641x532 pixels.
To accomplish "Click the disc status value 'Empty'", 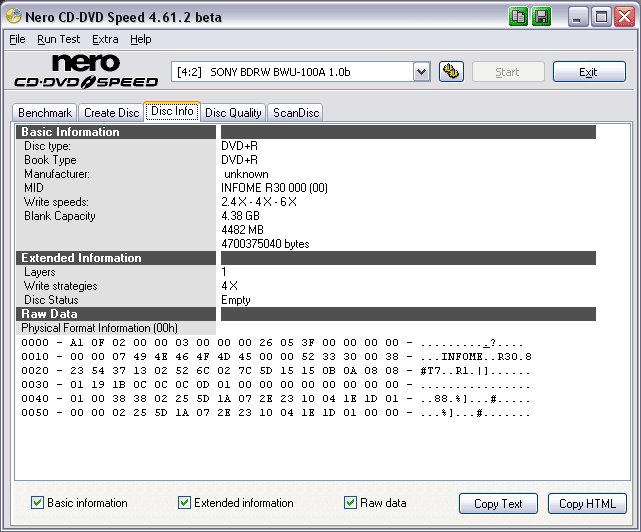I will click(236, 300).
